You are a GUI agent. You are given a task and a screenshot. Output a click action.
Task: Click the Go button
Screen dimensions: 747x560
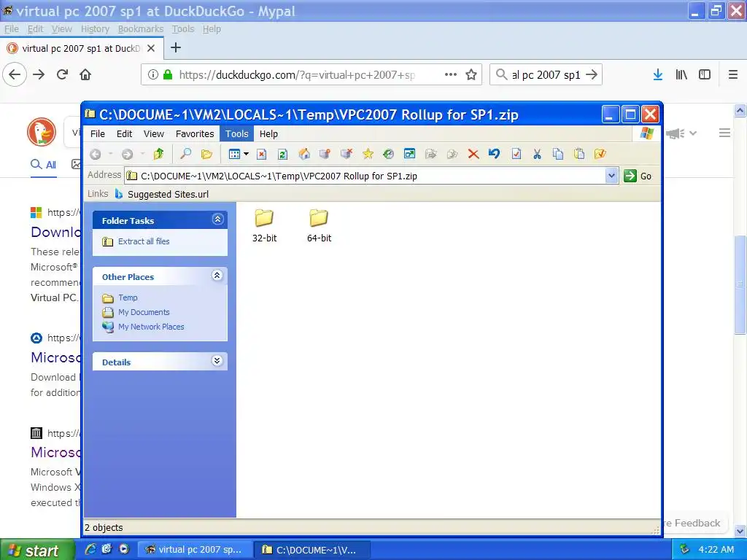[x=638, y=176]
